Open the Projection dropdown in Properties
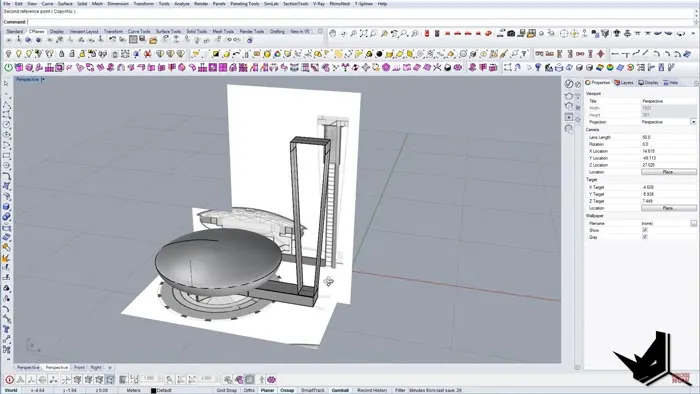The image size is (700, 394). [693, 122]
